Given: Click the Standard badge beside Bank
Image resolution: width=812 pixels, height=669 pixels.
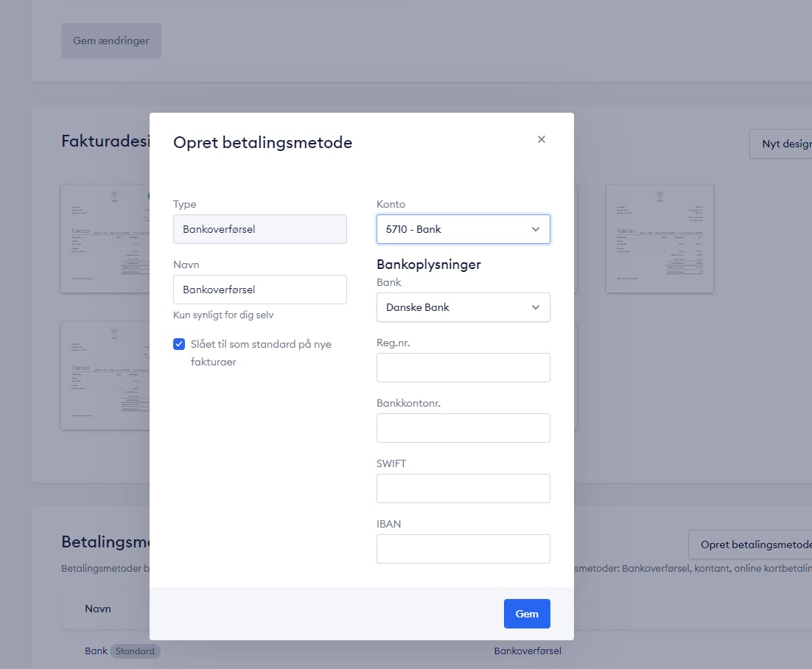Looking at the screenshot, I should point(135,651).
